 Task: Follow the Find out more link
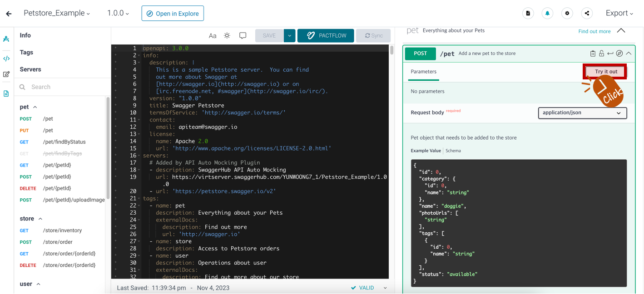pos(594,31)
